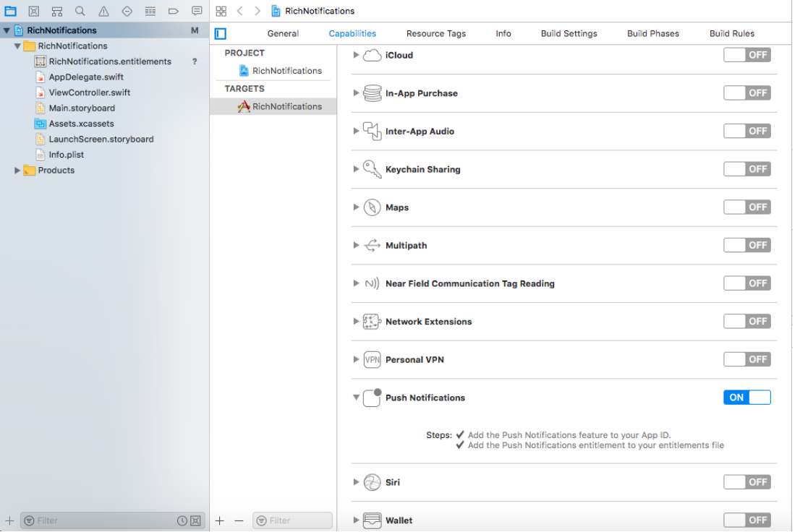The image size is (800, 532).
Task: Open the Project navigator folder icon
Action: [x=10, y=10]
